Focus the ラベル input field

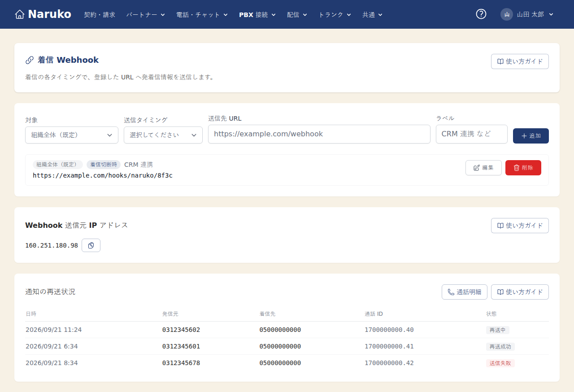pyautogui.click(x=472, y=134)
